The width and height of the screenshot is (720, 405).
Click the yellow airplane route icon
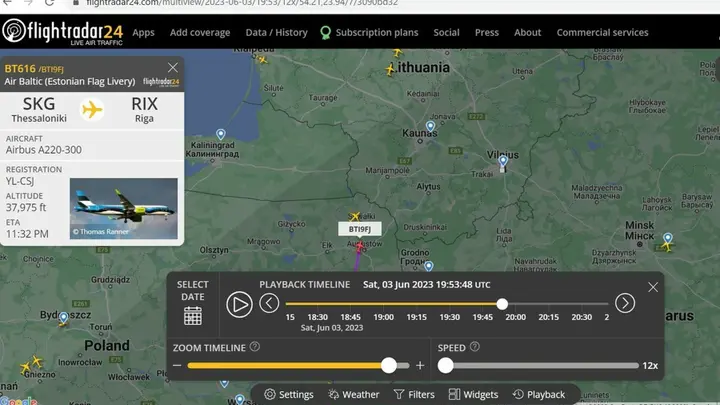[x=92, y=110]
